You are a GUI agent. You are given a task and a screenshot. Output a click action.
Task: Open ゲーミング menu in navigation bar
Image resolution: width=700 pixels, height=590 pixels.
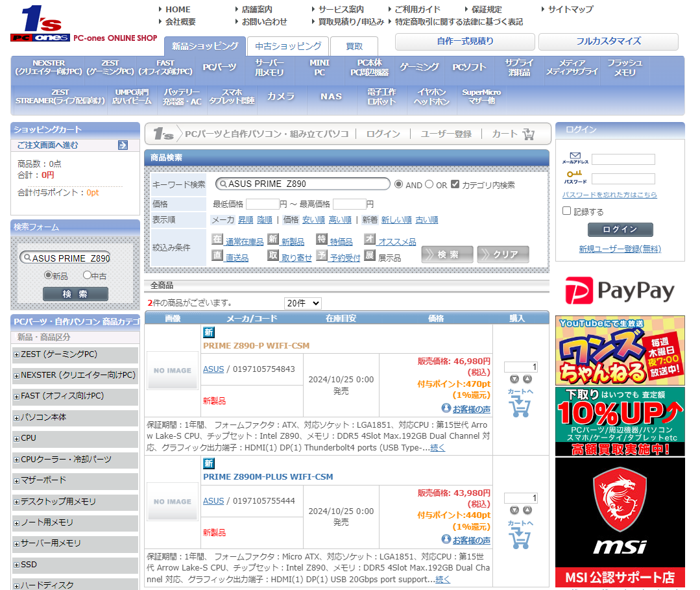[x=418, y=68]
